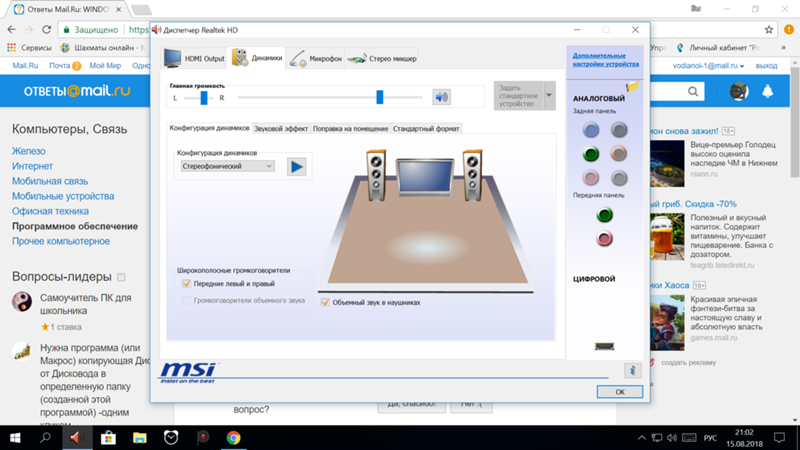Bookmark page with the star icon
Image resolution: width=800 pixels, height=450 pixels.
pyautogui.click(x=769, y=30)
